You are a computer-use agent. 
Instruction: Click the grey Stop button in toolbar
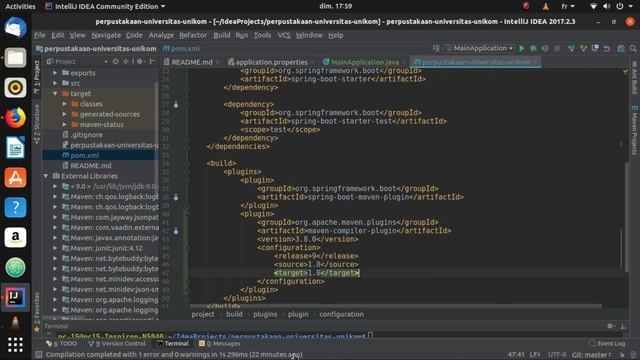click(557, 49)
